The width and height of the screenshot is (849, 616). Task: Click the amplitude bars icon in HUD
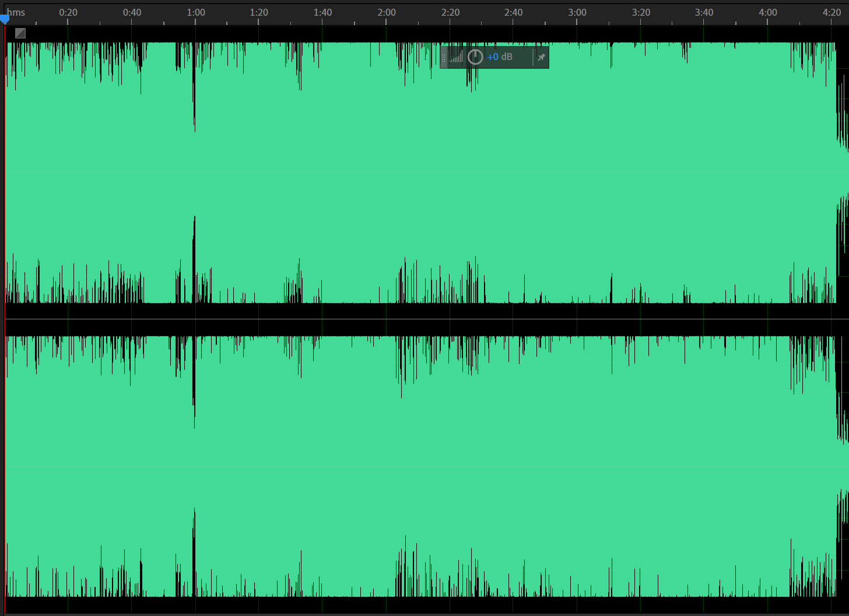pyautogui.click(x=457, y=57)
